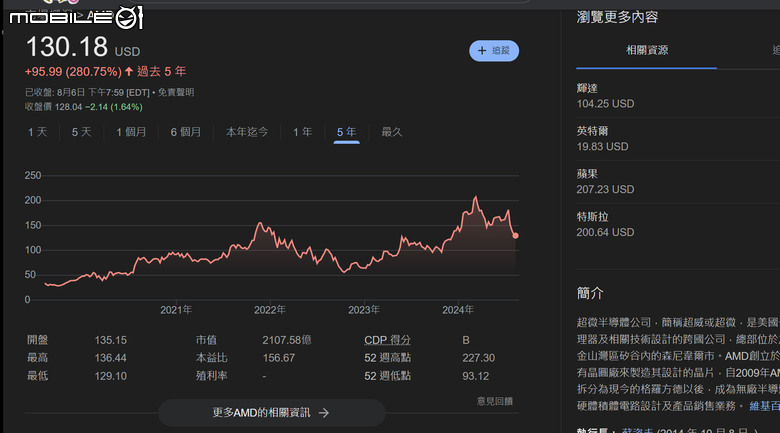
Task: Click the 本益比 value 156.67
Action: pyautogui.click(x=279, y=358)
